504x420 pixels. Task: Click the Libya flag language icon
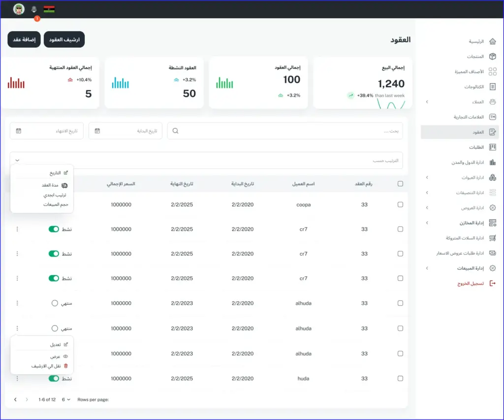(x=49, y=9)
